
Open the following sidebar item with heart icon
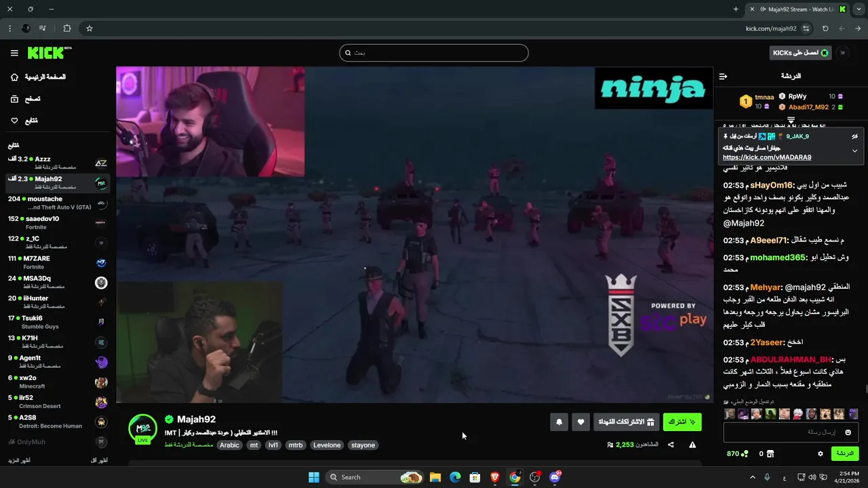[24, 121]
